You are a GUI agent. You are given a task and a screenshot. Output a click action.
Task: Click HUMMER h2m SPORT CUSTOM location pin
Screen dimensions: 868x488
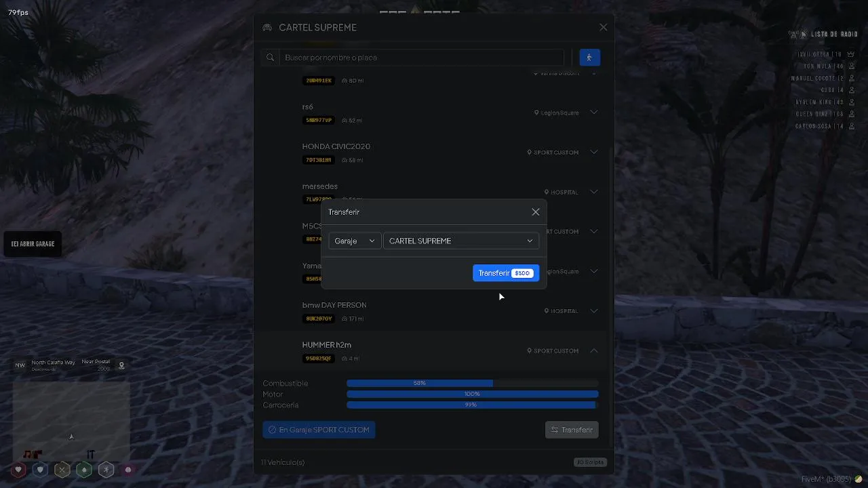529,351
